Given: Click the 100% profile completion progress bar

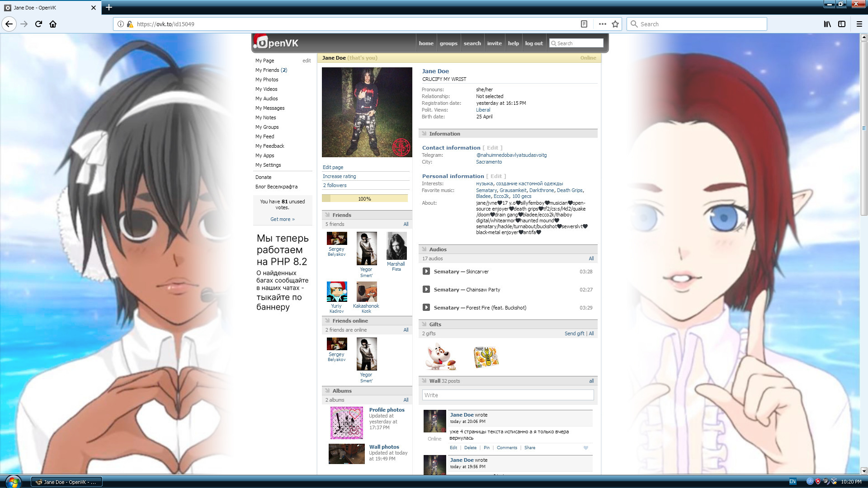Looking at the screenshot, I should click(364, 199).
